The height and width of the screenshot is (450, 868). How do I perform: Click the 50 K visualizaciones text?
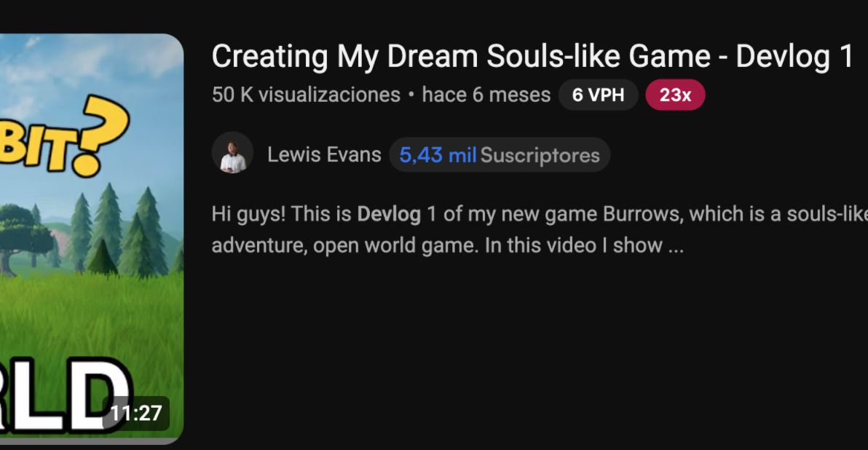point(306,95)
